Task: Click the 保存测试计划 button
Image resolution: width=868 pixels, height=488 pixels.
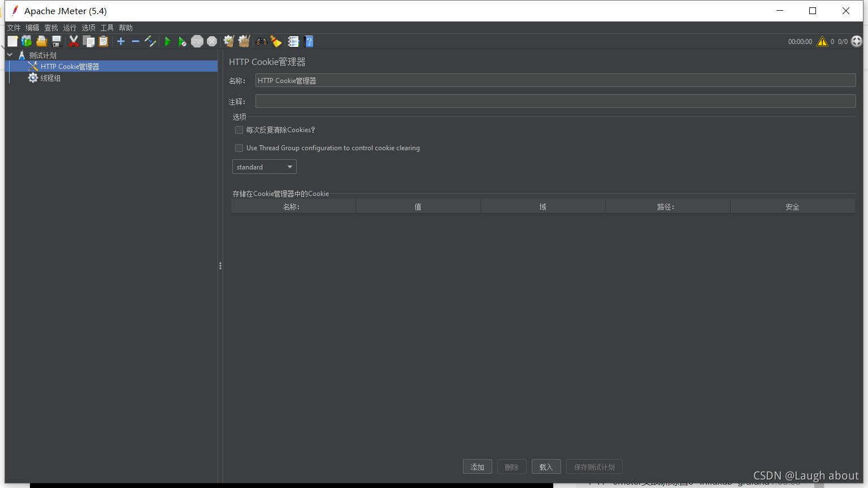Action: point(594,467)
